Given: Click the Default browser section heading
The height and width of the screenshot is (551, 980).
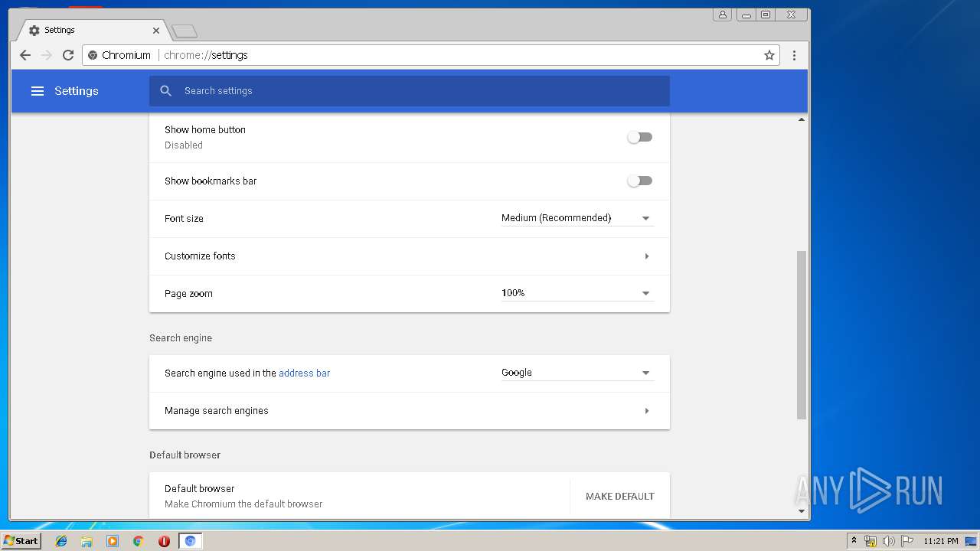Looking at the screenshot, I should tap(185, 455).
